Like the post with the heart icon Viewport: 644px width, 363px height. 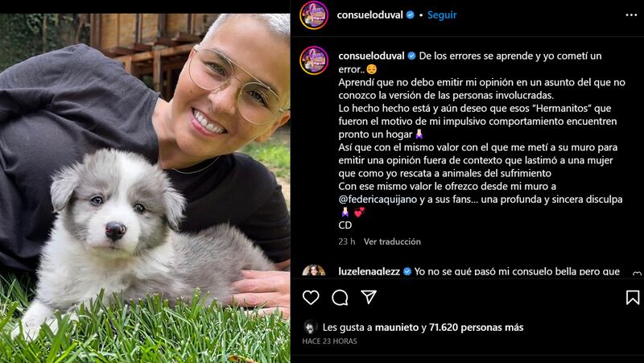(311, 297)
